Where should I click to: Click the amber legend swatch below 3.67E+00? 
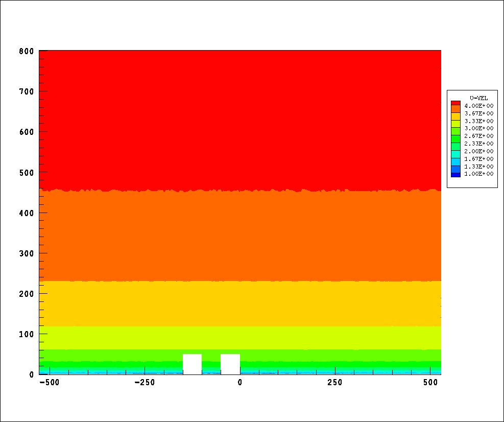455,116
